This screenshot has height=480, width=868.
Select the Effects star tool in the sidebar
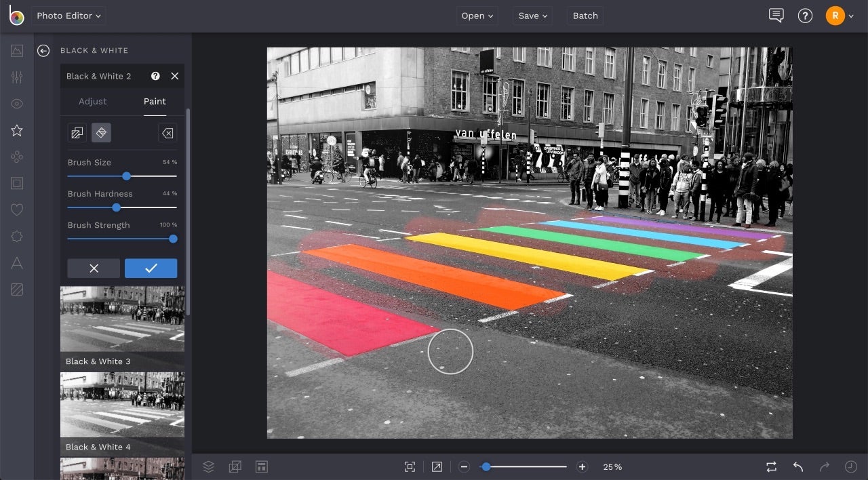coord(16,130)
